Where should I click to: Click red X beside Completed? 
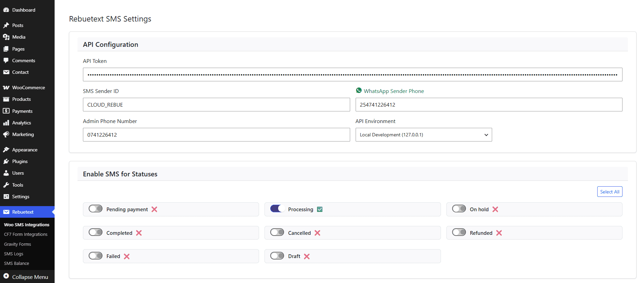click(139, 233)
